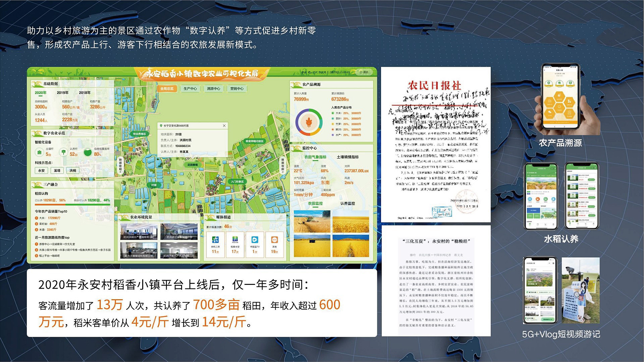
Task: Click the 入门形象区 map label
Action: pyautogui.click(x=237, y=181)
